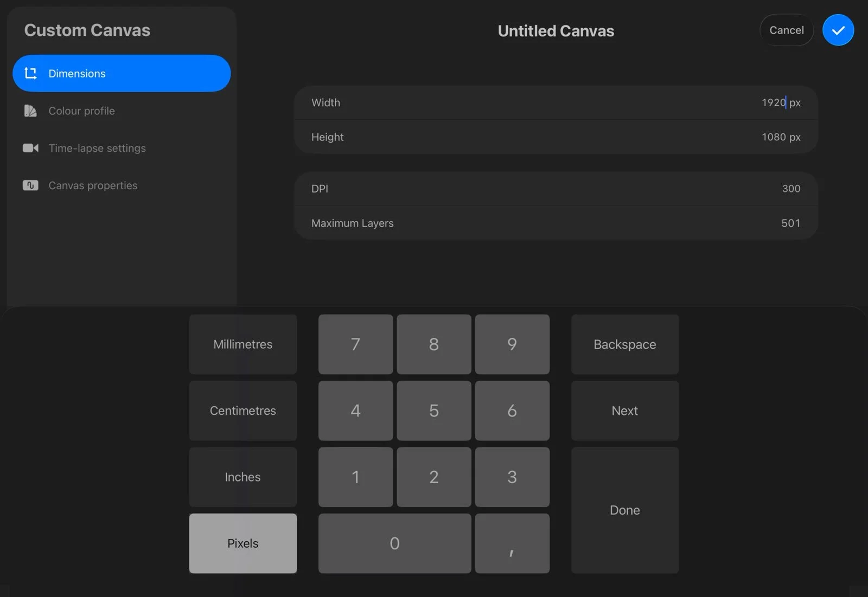Image resolution: width=868 pixels, height=597 pixels.
Task: Open the Colour profile section
Action: click(x=122, y=111)
